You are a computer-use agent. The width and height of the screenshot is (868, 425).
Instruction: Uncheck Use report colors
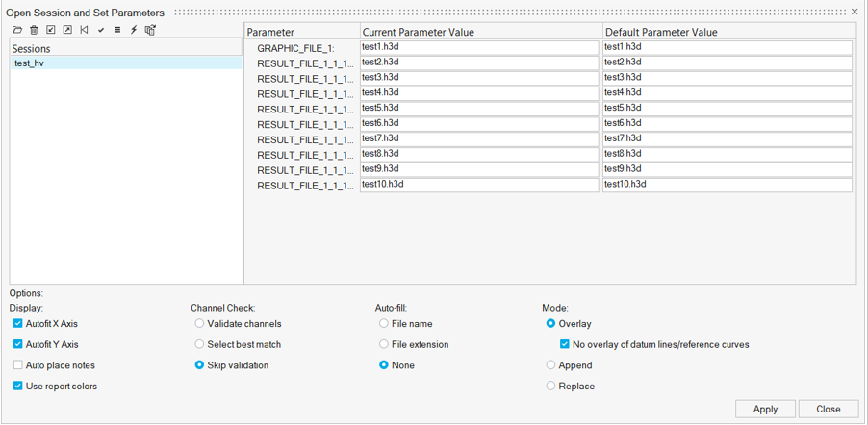(x=18, y=387)
